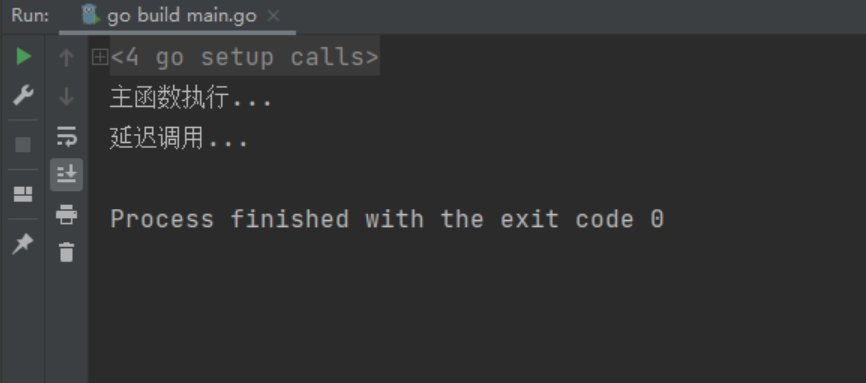Clear console with the trash icon
Viewport: 866px width, 383px height.
pyautogui.click(x=66, y=252)
